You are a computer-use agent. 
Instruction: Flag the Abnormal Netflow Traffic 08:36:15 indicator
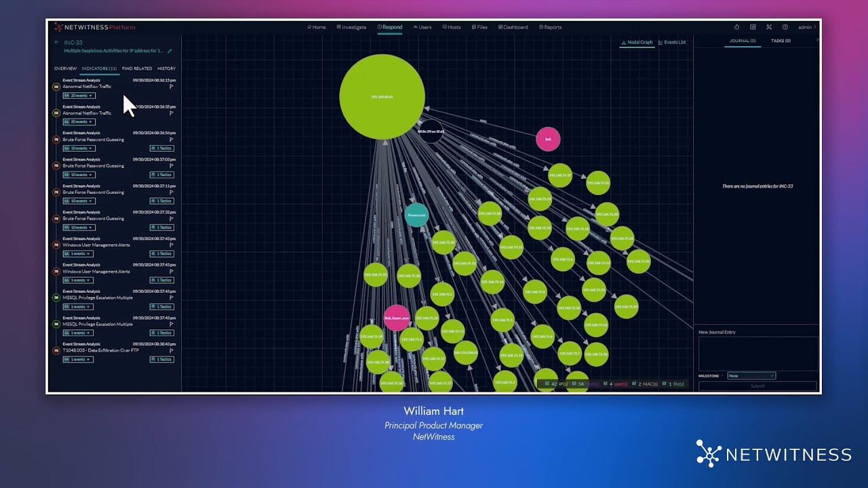171,87
